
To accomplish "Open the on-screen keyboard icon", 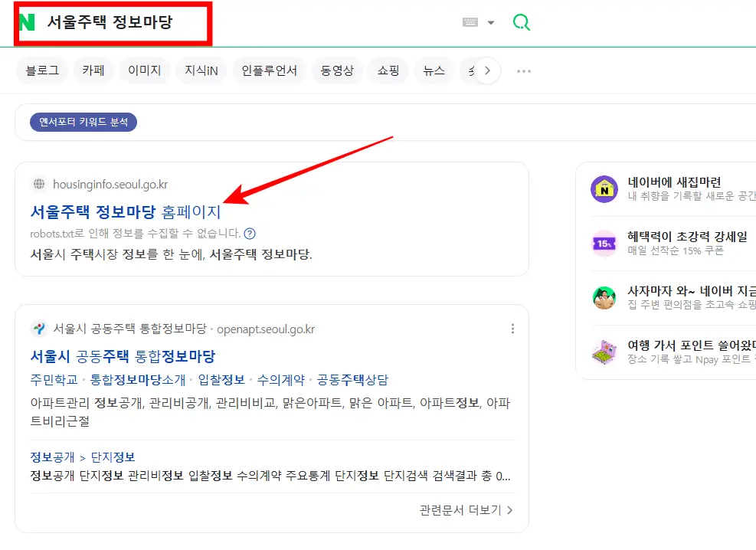I will 470,22.
